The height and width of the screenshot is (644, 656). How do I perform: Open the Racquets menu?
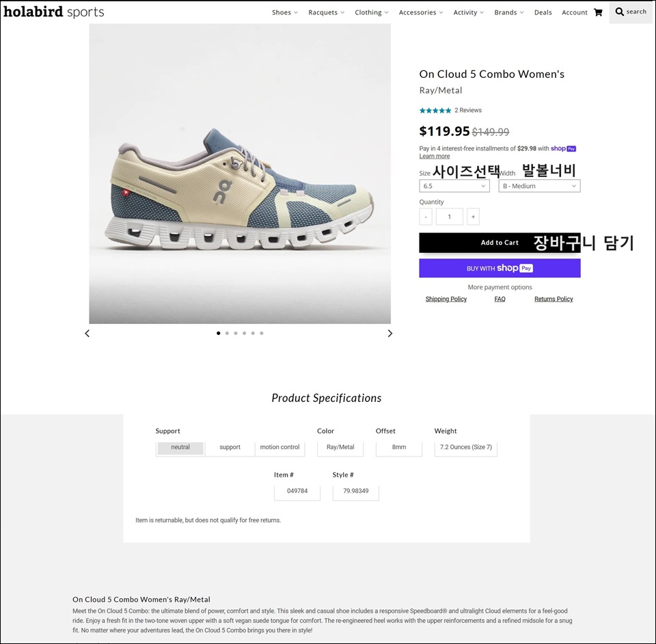coord(326,12)
